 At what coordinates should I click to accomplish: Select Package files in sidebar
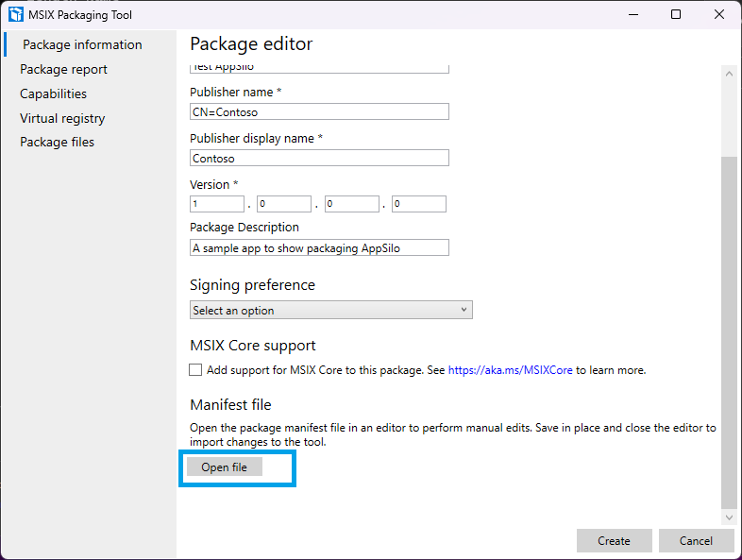pos(57,142)
